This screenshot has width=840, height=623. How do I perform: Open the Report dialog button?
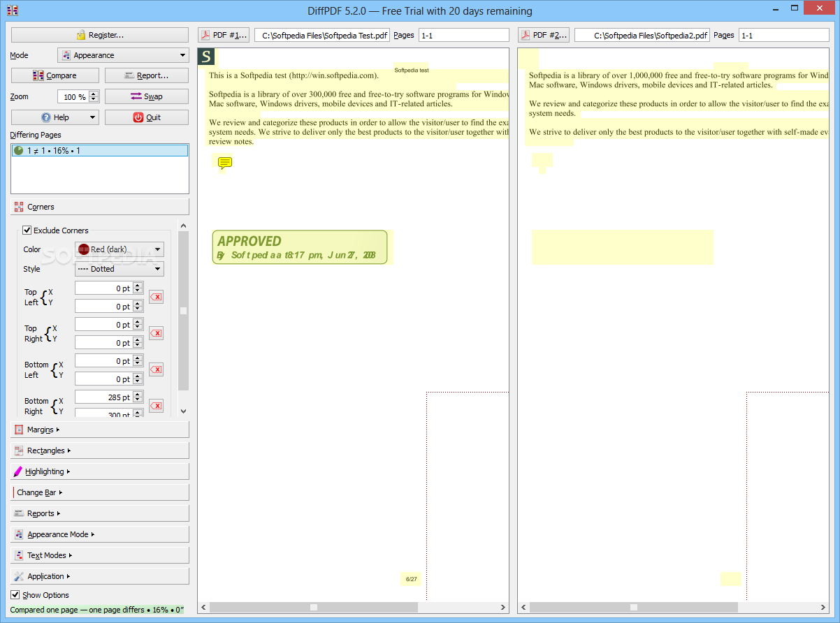(x=147, y=75)
